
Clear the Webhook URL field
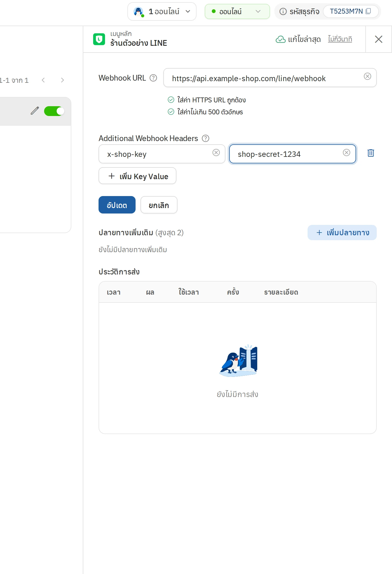(367, 77)
